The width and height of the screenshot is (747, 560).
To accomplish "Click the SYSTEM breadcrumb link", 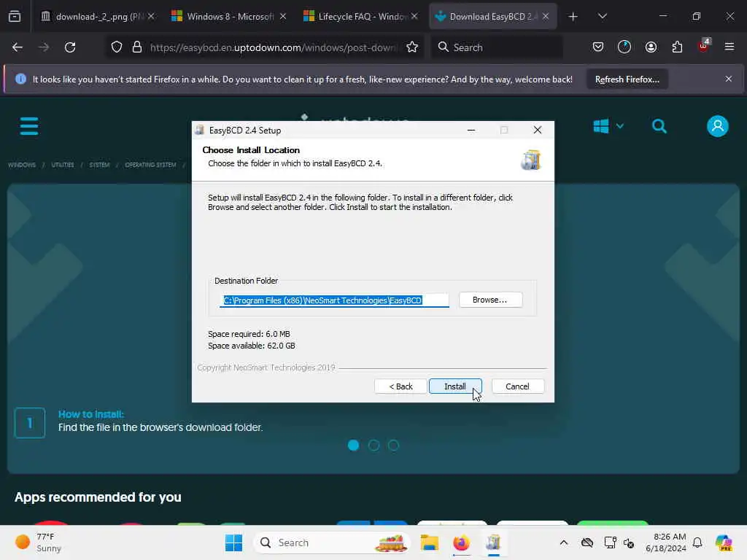I will (x=99, y=165).
